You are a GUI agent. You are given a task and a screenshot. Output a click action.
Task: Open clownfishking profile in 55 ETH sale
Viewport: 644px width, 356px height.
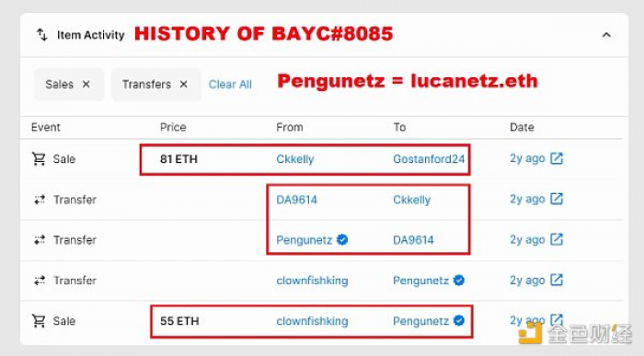[x=312, y=321]
